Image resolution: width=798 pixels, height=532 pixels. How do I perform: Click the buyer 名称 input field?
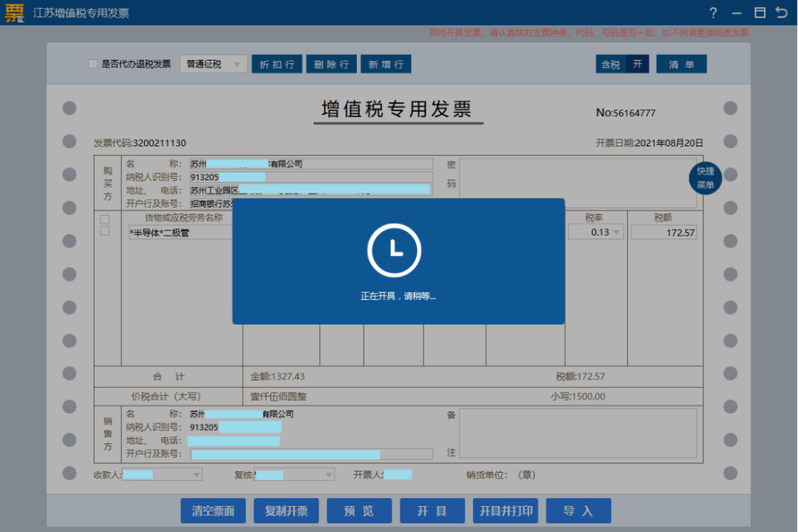pos(311,164)
